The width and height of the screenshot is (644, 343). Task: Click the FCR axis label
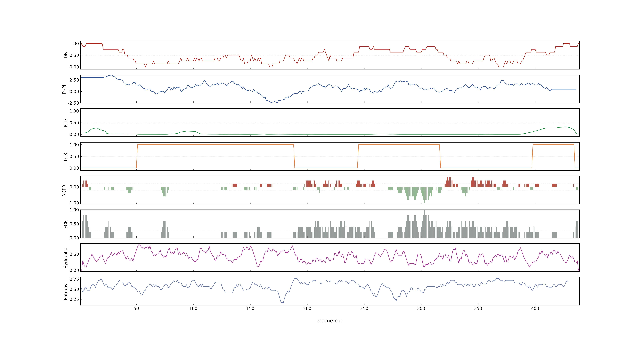(x=66, y=224)
